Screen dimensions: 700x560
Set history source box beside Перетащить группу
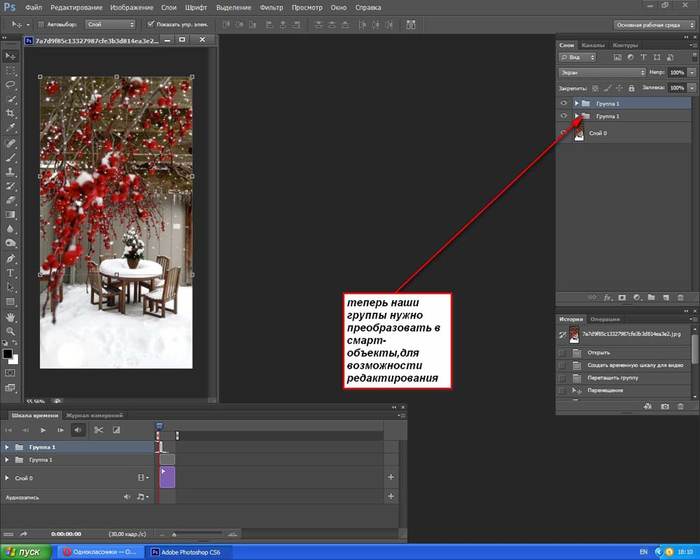pyautogui.click(x=562, y=378)
